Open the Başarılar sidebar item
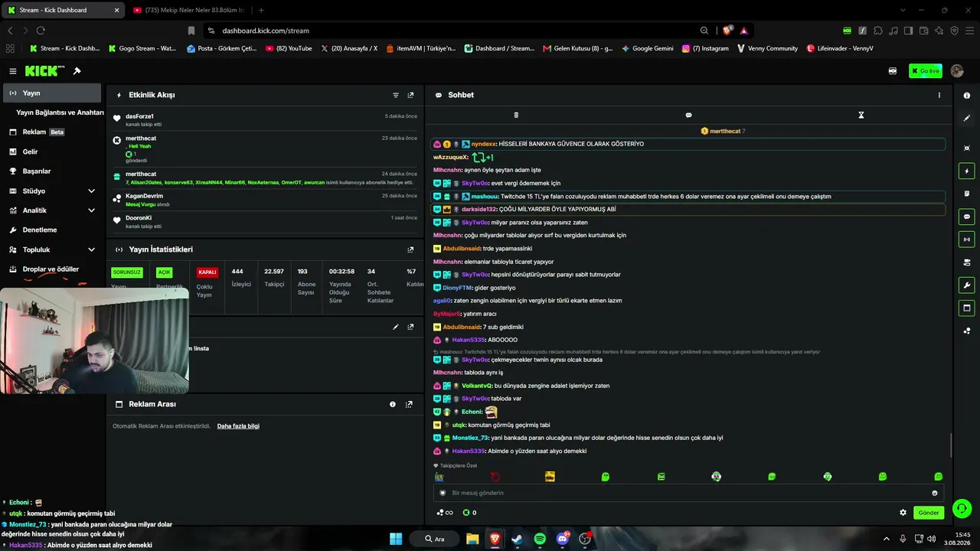Screen dimensions: 980x551 click(x=51, y=171)
